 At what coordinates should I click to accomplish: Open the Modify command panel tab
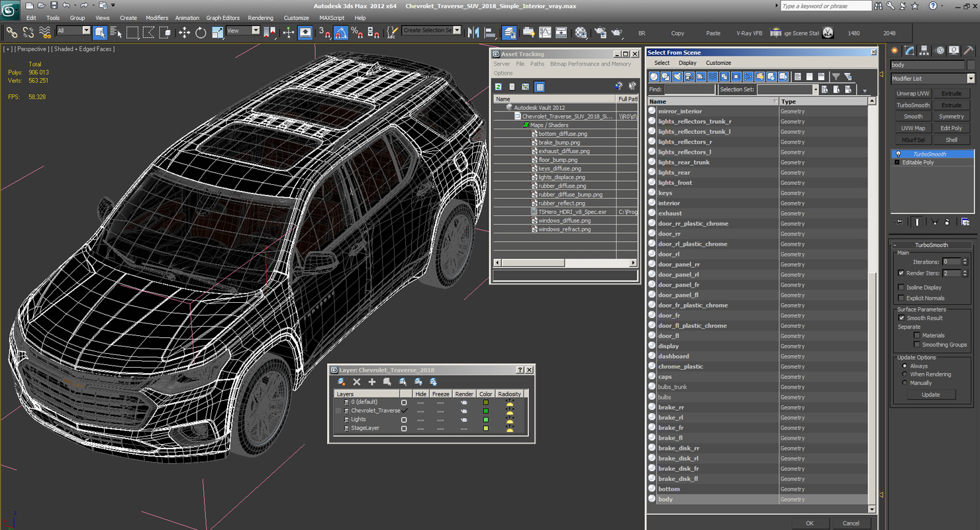(x=909, y=50)
